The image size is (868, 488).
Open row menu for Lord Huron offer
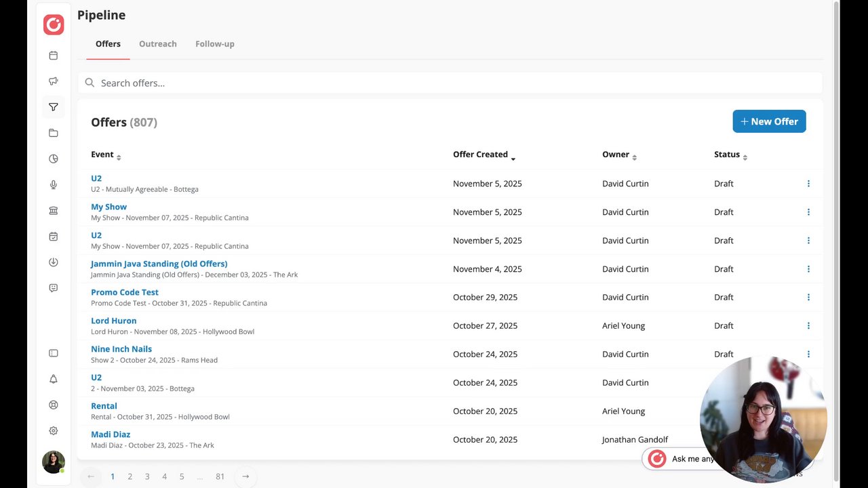808,326
